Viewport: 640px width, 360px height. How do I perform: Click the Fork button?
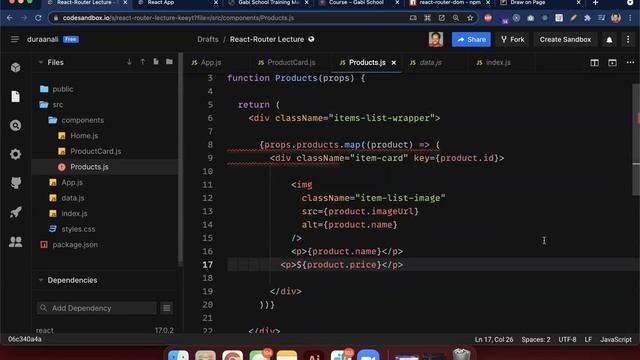click(512, 40)
